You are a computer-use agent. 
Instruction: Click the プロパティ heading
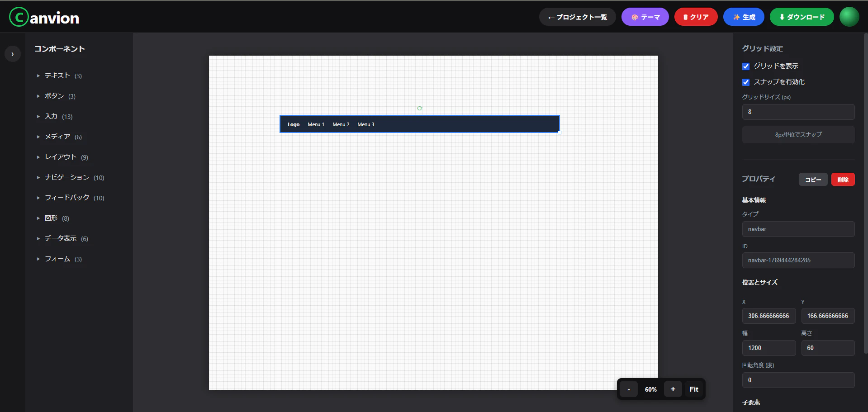[x=759, y=179]
